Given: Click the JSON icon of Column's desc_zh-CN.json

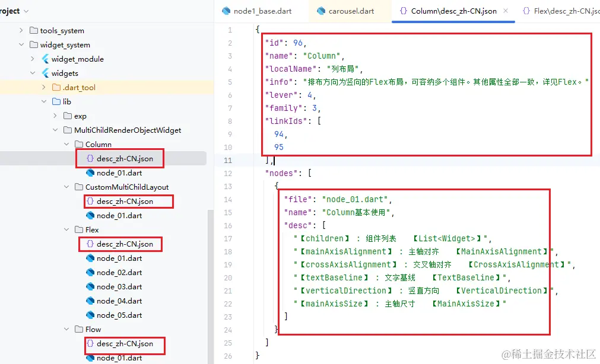Looking at the screenshot, I should [x=90, y=158].
